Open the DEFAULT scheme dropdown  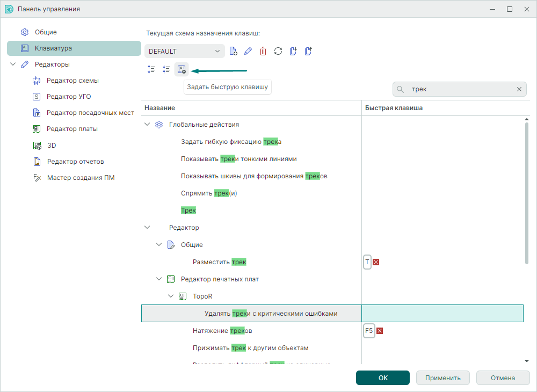click(x=184, y=51)
